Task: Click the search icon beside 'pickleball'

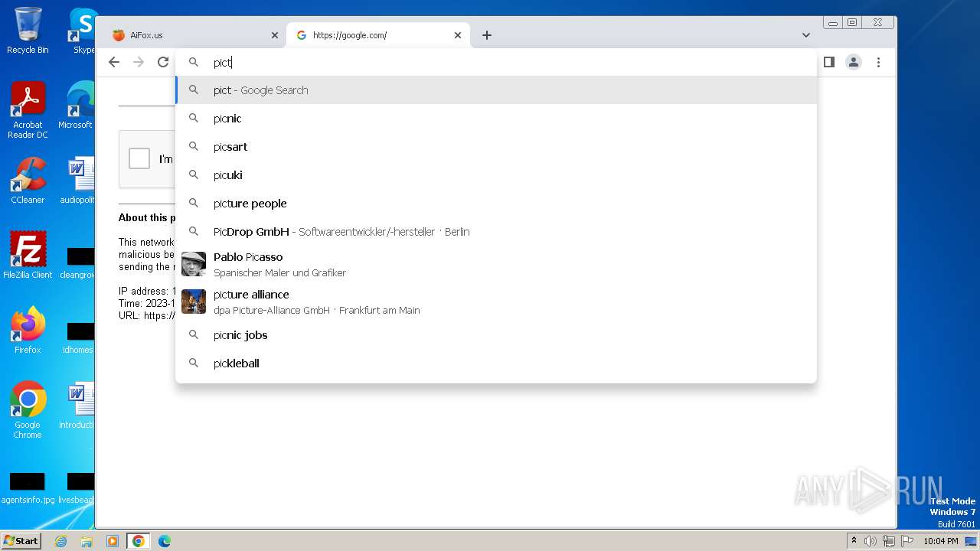Action: click(x=194, y=364)
